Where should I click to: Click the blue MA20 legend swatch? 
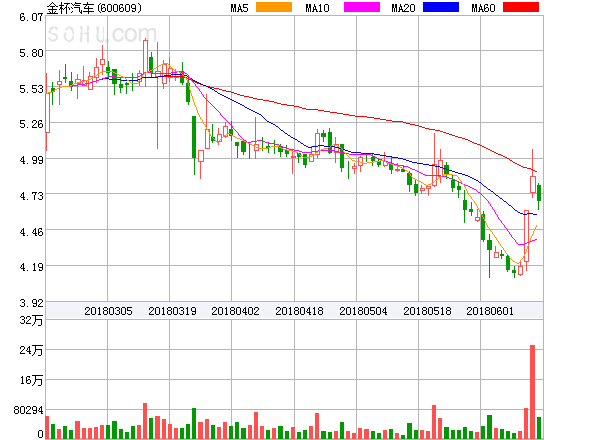441,7
